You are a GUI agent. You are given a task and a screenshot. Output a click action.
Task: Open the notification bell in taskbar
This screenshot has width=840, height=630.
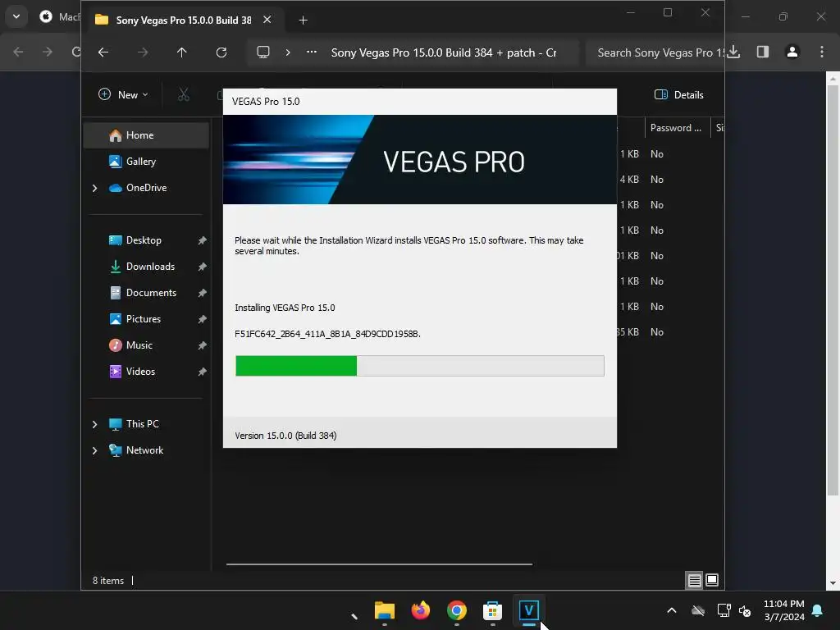coord(818,610)
